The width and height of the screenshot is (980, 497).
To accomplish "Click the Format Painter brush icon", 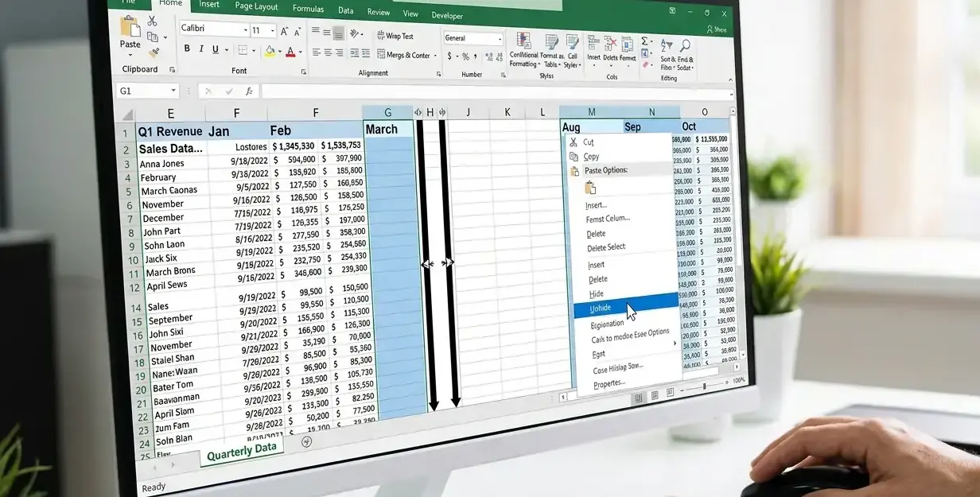I will click(154, 52).
